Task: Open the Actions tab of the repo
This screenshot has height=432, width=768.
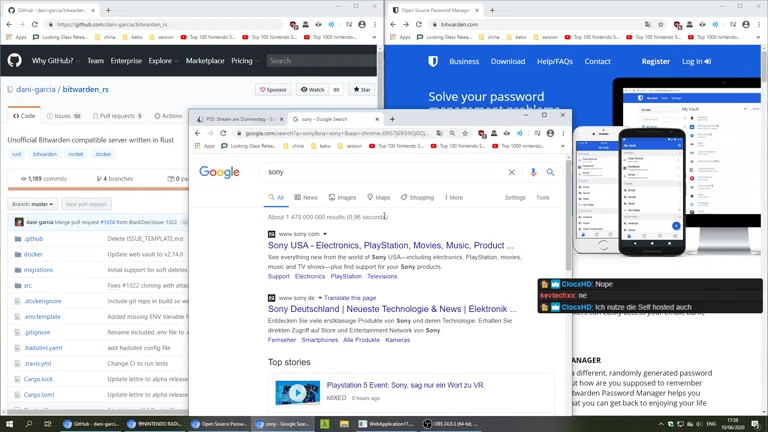Action: coord(168,116)
